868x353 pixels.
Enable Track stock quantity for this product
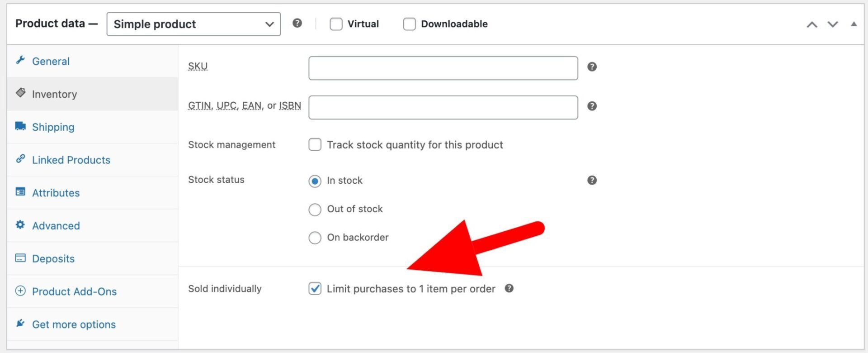point(315,145)
